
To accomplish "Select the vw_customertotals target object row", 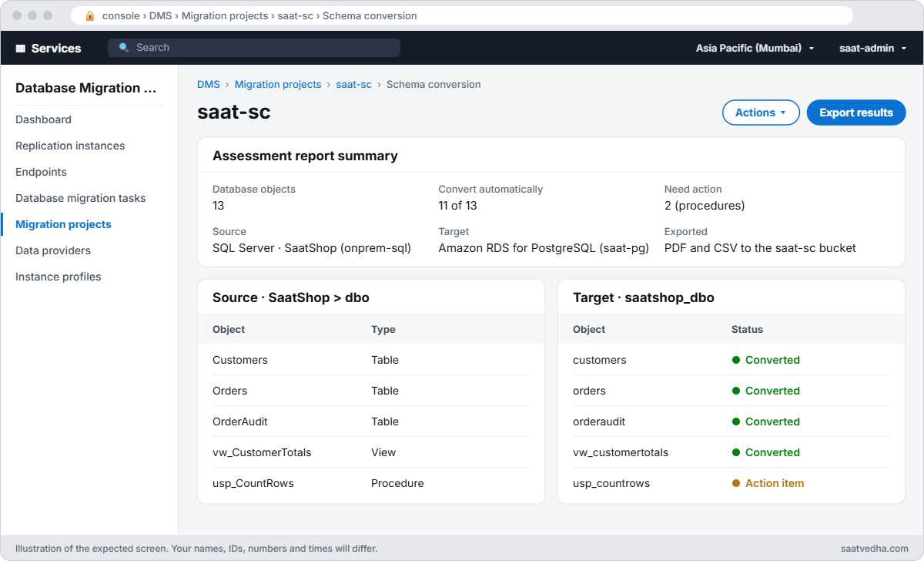I will [x=731, y=452].
